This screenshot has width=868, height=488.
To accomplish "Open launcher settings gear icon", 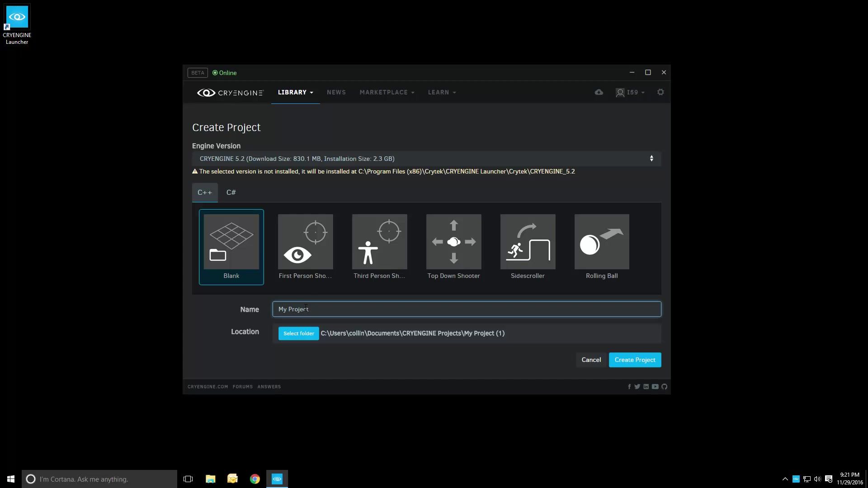I will [660, 92].
